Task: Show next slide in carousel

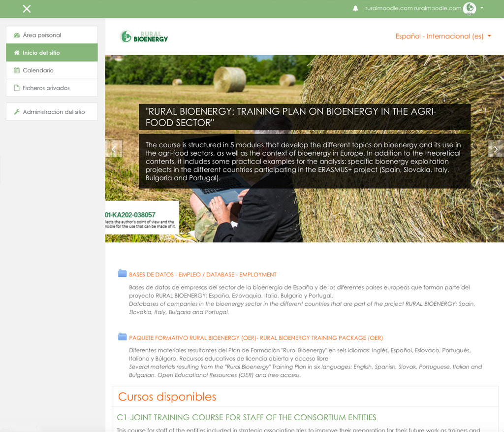Action: click(x=496, y=149)
